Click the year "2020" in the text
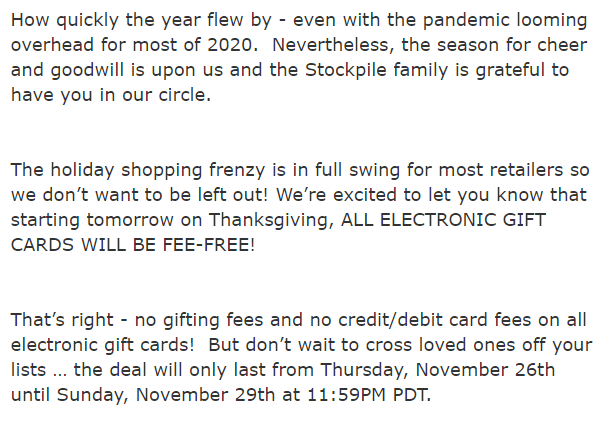 click(230, 45)
